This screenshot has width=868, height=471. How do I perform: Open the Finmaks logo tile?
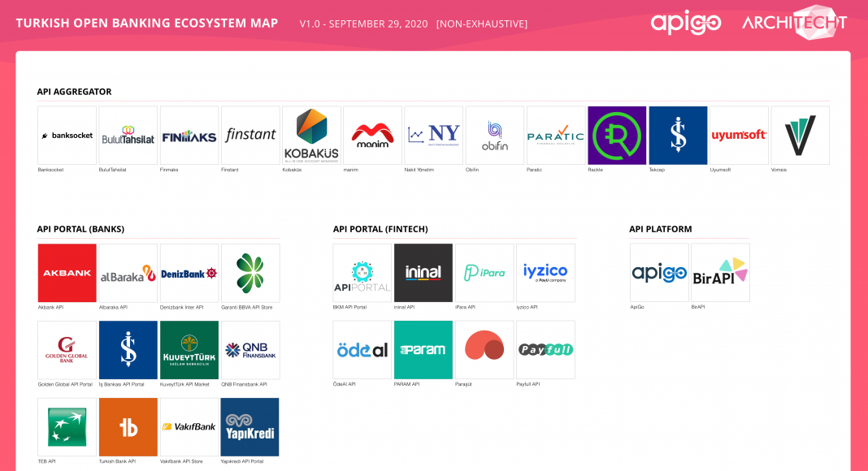[x=189, y=136]
